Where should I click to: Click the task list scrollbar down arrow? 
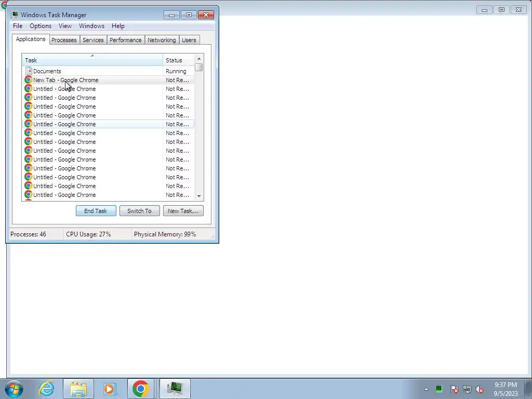click(x=199, y=196)
